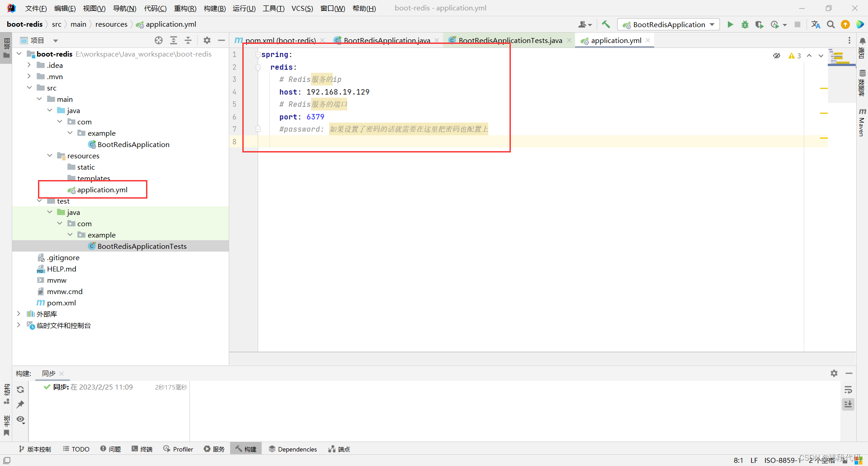Viewport: 868px width, 466px height.
Task: Start debugging with the bug icon
Action: coord(745,24)
